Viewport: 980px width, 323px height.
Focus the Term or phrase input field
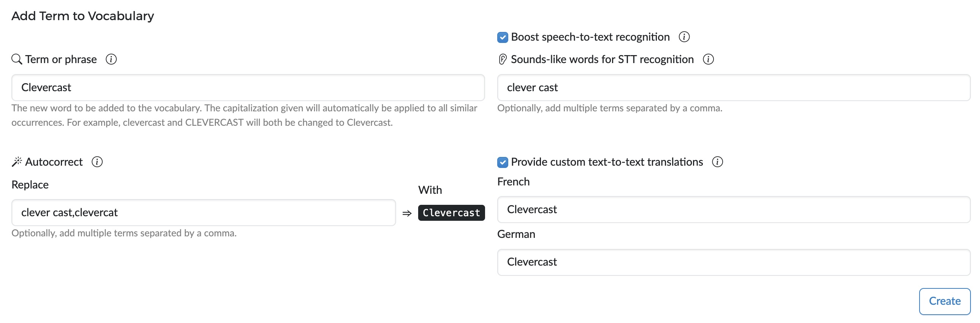248,87
